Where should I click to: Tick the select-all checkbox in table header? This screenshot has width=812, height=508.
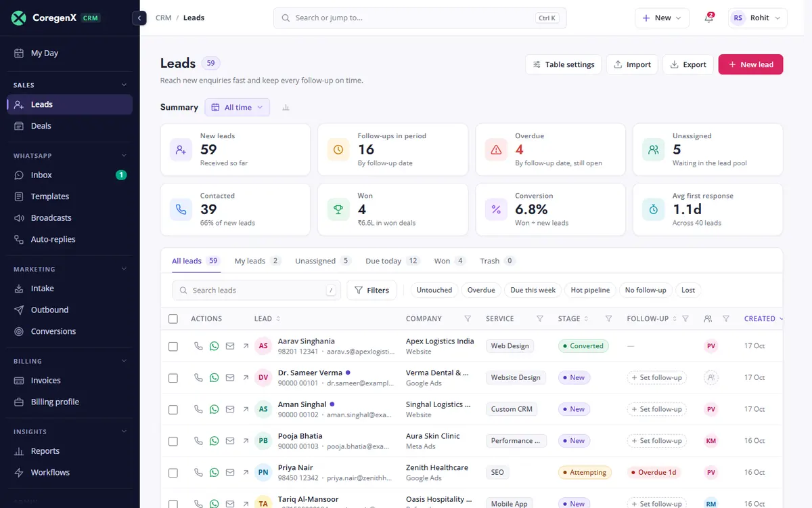pos(173,318)
